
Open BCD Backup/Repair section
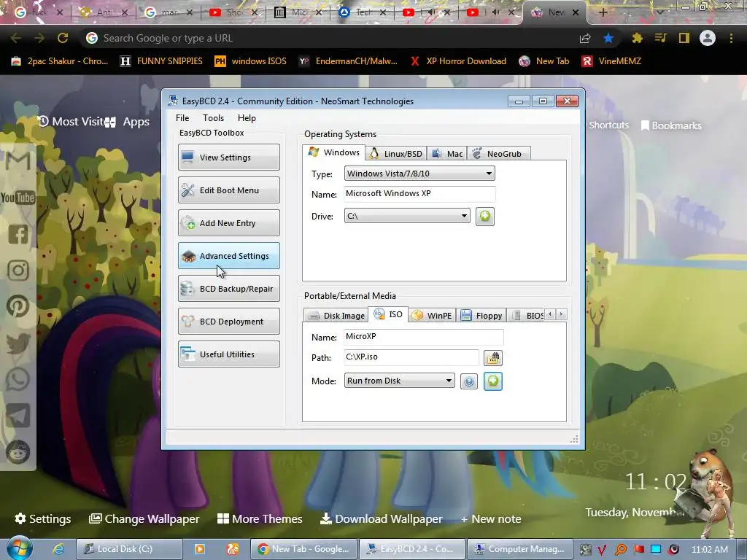[228, 289]
